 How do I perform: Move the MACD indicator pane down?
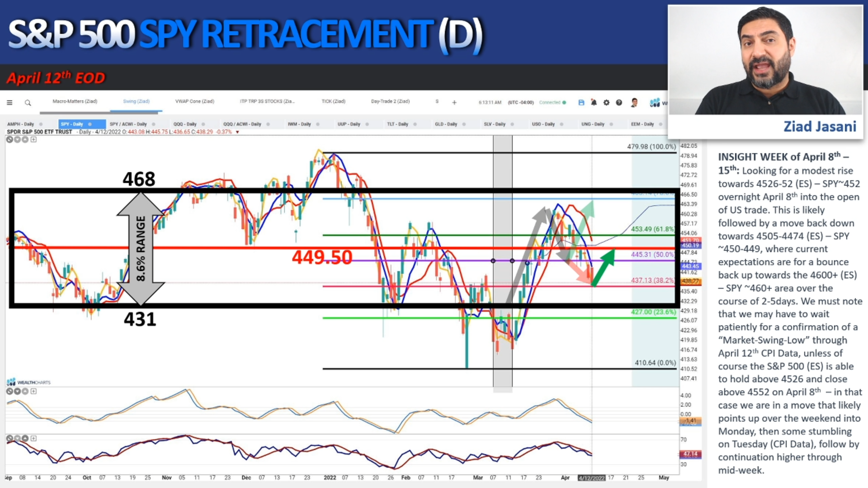point(17,391)
